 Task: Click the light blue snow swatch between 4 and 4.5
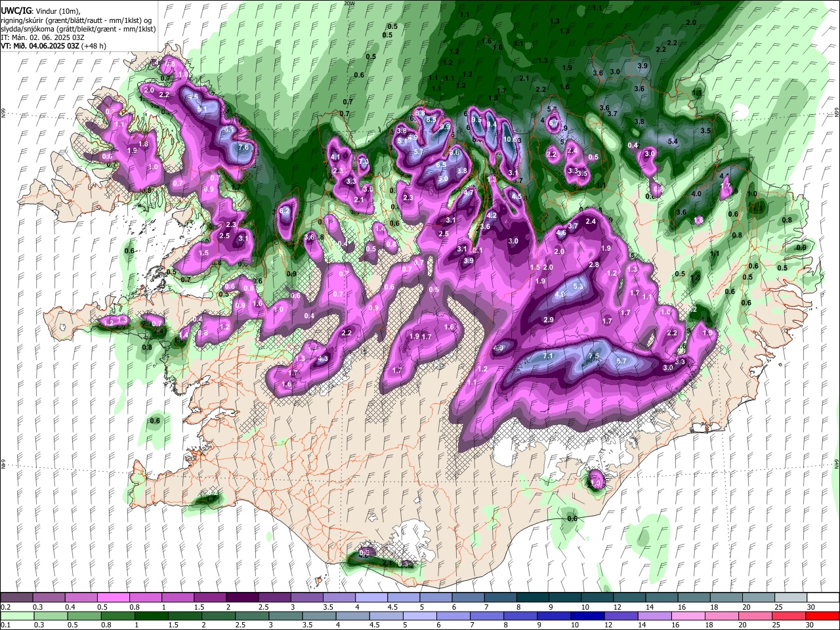371,597
